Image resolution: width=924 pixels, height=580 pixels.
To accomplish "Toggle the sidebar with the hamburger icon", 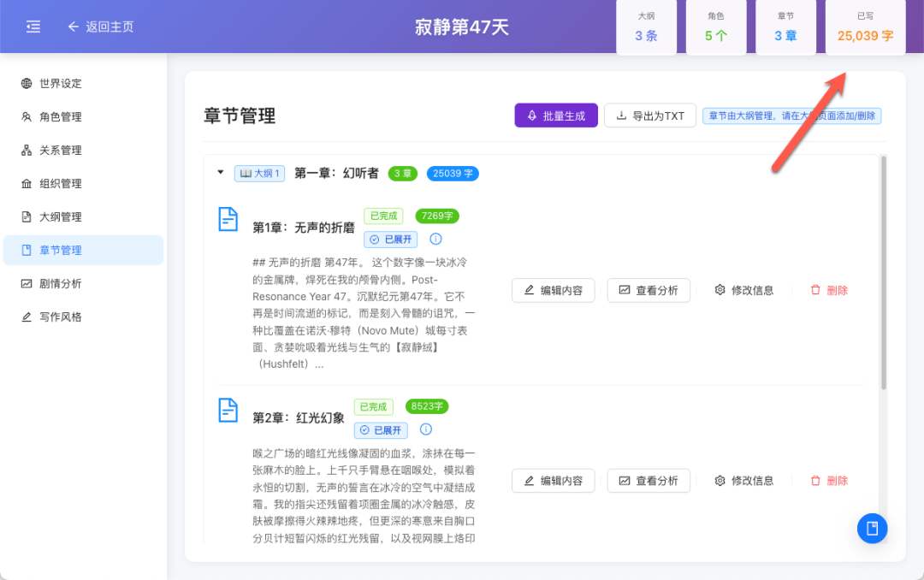I will click(33, 27).
